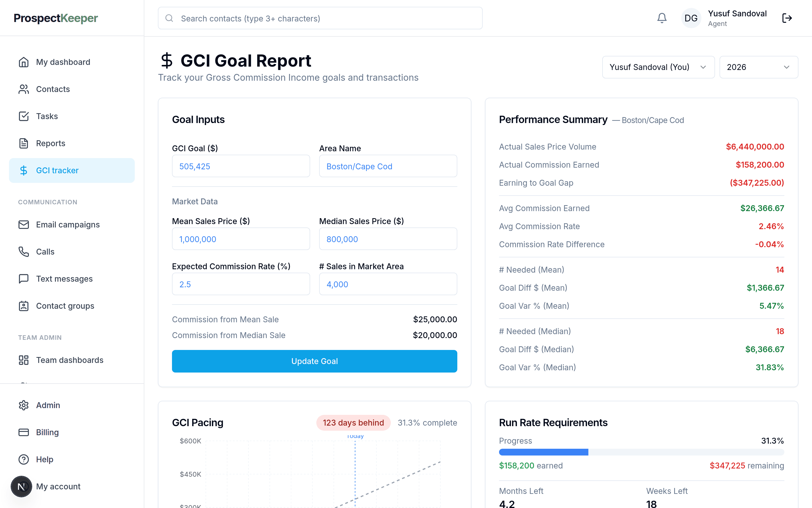Click the Email campaigns envelope icon
This screenshot has width=812, height=508.
23,224
